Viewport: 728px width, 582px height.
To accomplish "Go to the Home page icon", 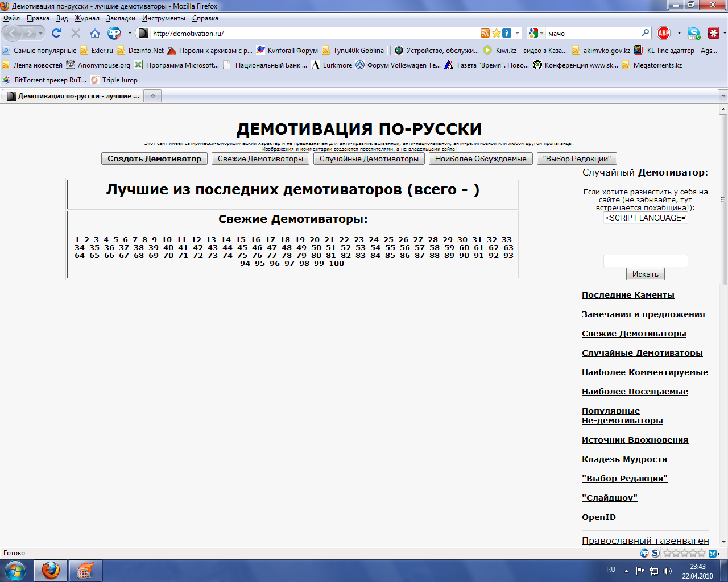I will tap(94, 33).
